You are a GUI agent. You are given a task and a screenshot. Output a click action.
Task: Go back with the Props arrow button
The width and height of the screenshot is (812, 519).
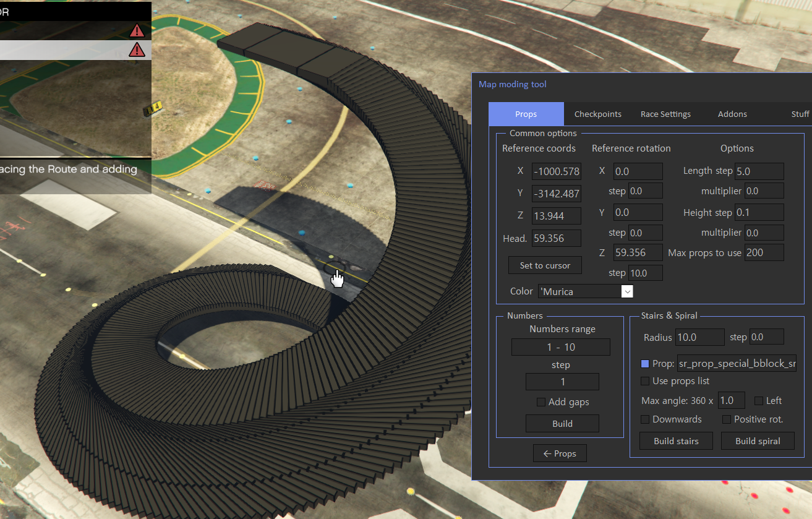560,453
